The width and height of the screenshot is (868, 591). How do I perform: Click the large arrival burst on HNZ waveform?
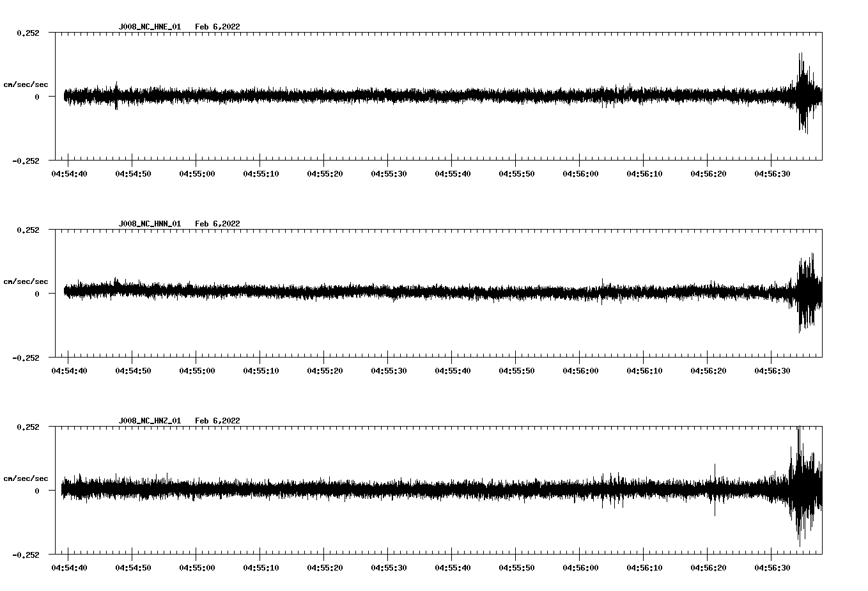point(805,487)
